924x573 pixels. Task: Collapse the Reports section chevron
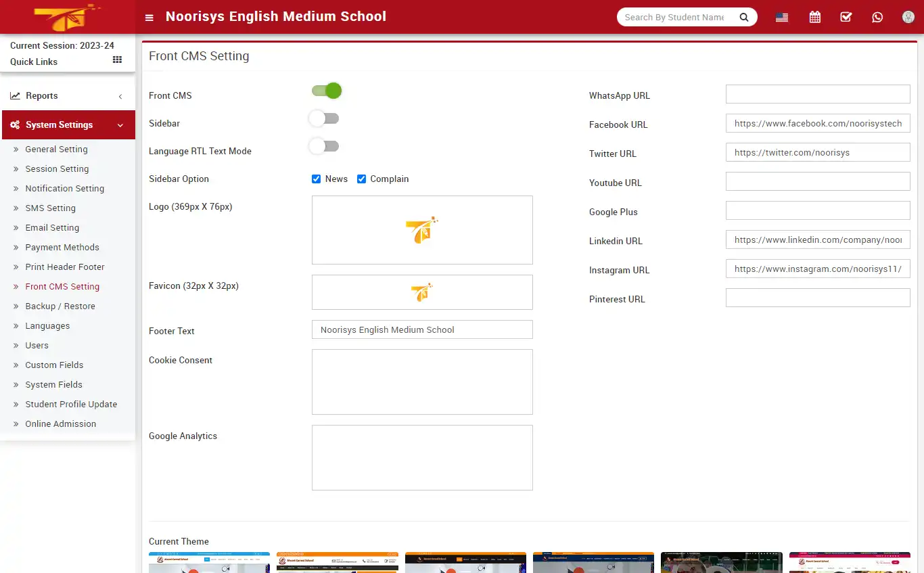120,95
